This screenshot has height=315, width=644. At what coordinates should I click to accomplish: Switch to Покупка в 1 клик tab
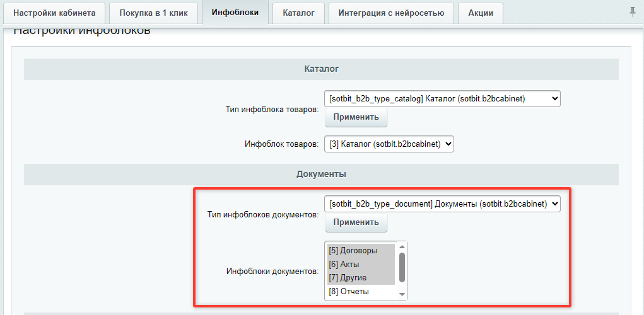point(154,13)
